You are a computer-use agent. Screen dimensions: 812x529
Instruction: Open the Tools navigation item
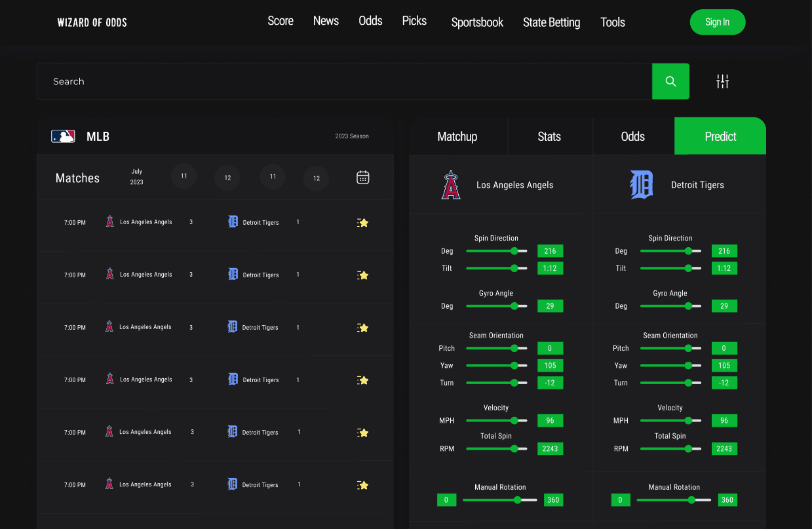pyautogui.click(x=613, y=22)
